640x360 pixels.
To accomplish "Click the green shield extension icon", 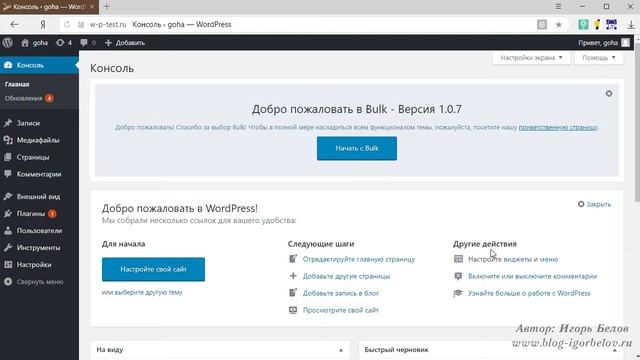I will [x=583, y=24].
